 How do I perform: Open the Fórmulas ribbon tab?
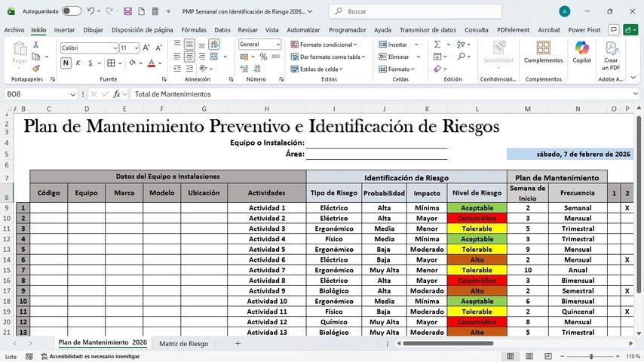click(x=194, y=30)
